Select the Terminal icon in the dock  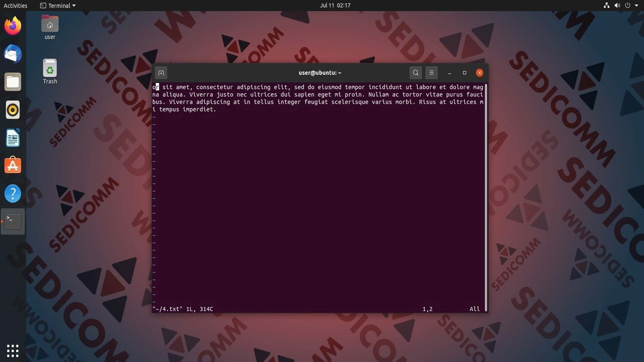pyautogui.click(x=13, y=222)
